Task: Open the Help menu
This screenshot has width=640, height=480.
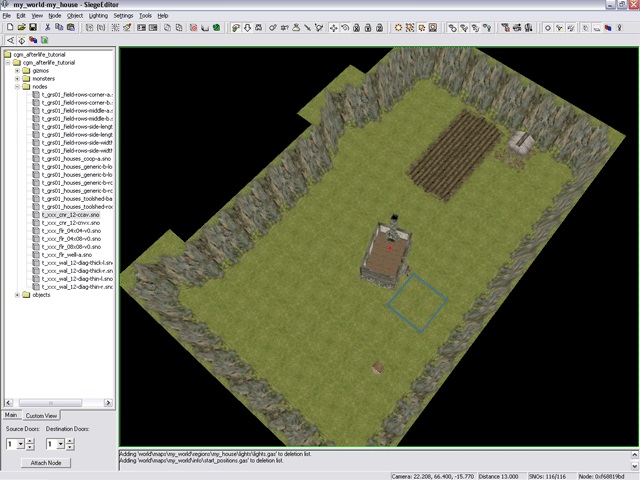Action: [x=163, y=16]
